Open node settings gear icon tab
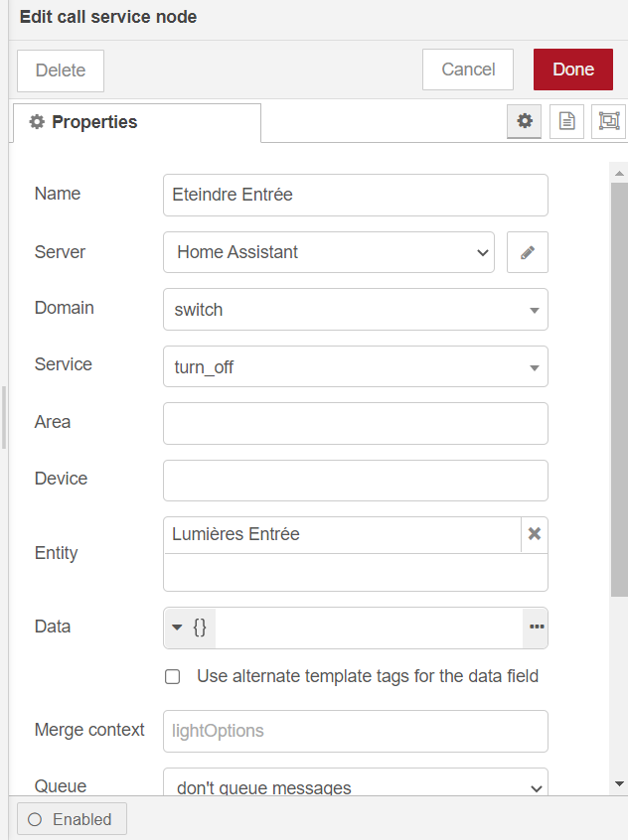Viewport: 628px width, 840px height. pyautogui.click(x=524, y=121)
